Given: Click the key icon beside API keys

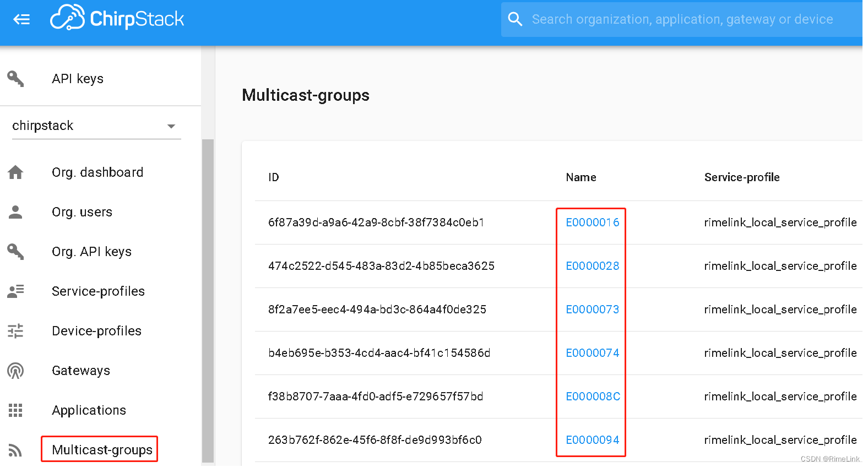Looking at the screenshot, I should click(15, 79).
